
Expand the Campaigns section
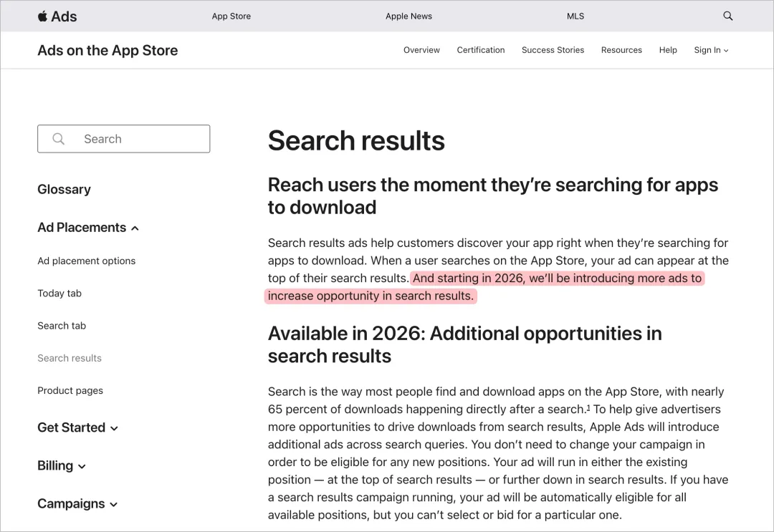tap(77, 503)
